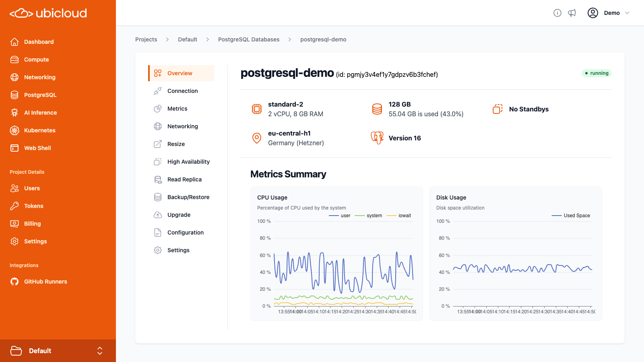This screenshot has height=362, width=644.
Task: Click the ubicloud logo
Action: pos(47,13)
